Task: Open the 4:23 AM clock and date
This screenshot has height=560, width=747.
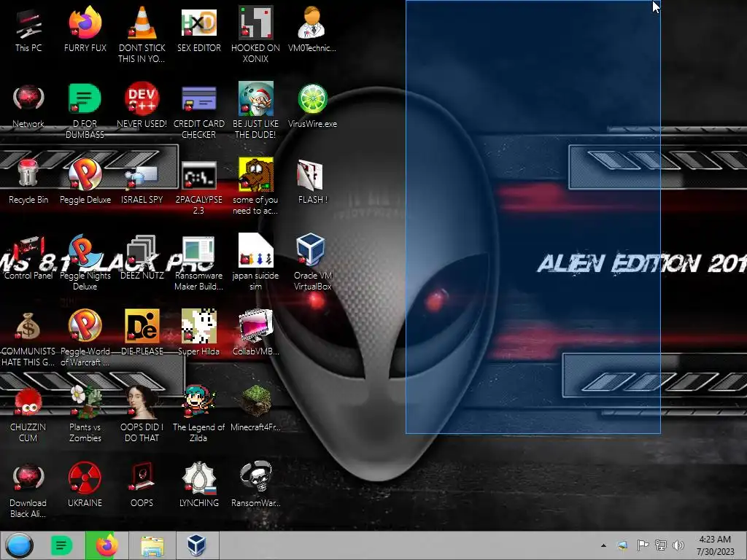Action: click(x=715, y=545)
